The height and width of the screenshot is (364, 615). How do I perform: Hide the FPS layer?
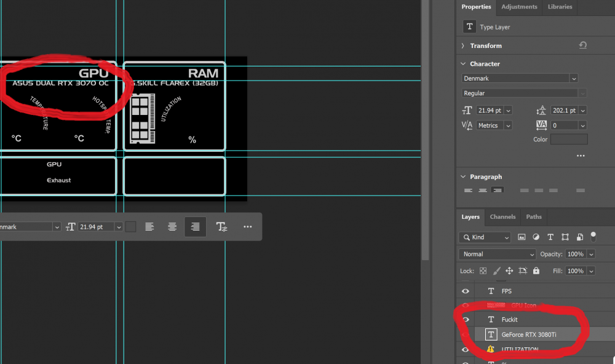pyautogui.click(x=465, y=291)
